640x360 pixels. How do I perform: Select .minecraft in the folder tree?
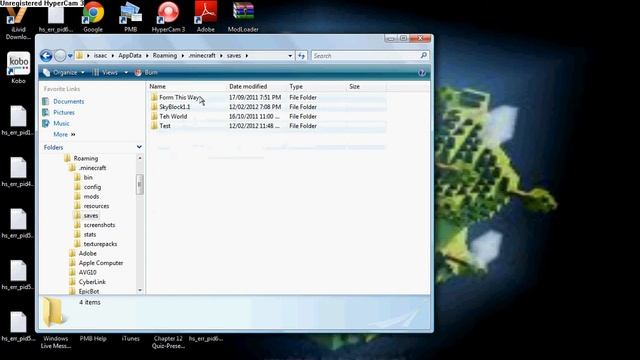point(92,168)
